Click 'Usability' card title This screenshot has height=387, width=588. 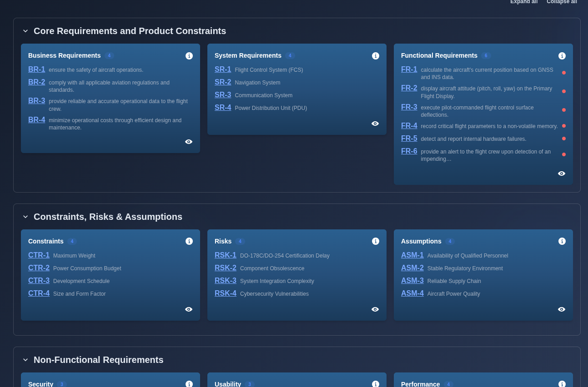pyautogui.click(x=228, y=384)
